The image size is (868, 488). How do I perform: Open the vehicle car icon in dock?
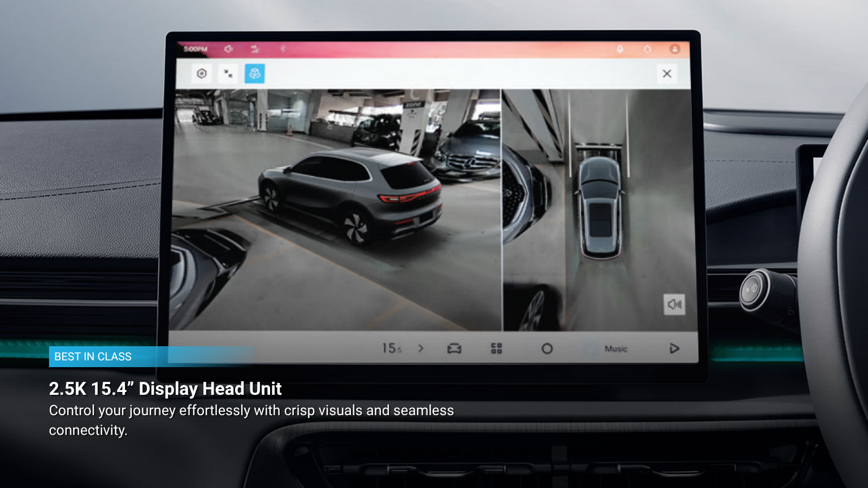454,348
